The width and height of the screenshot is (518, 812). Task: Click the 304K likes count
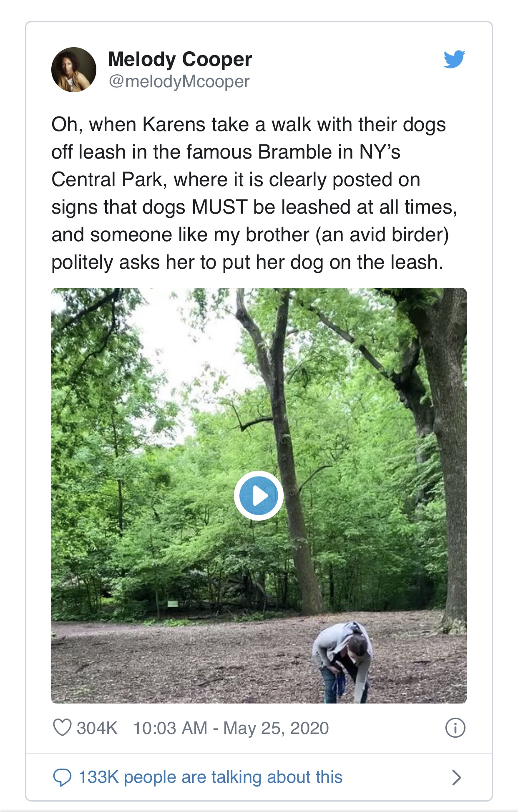tap(97, 728)
